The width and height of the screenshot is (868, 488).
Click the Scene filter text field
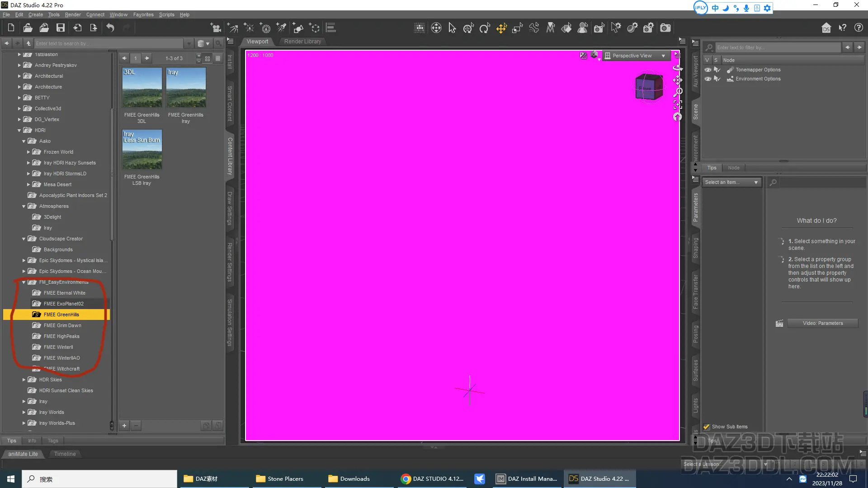778,47
